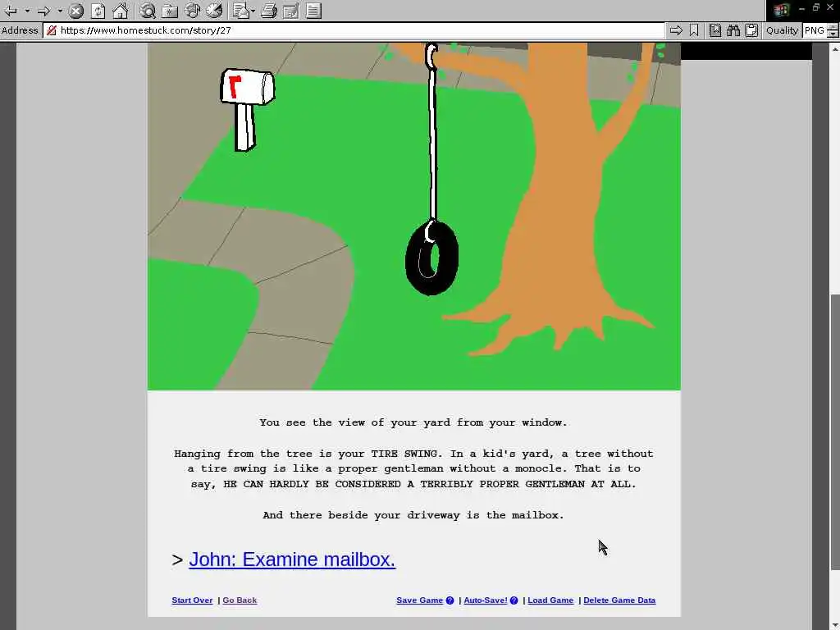Click the down arrow of the PNG quality spinner

833,33
